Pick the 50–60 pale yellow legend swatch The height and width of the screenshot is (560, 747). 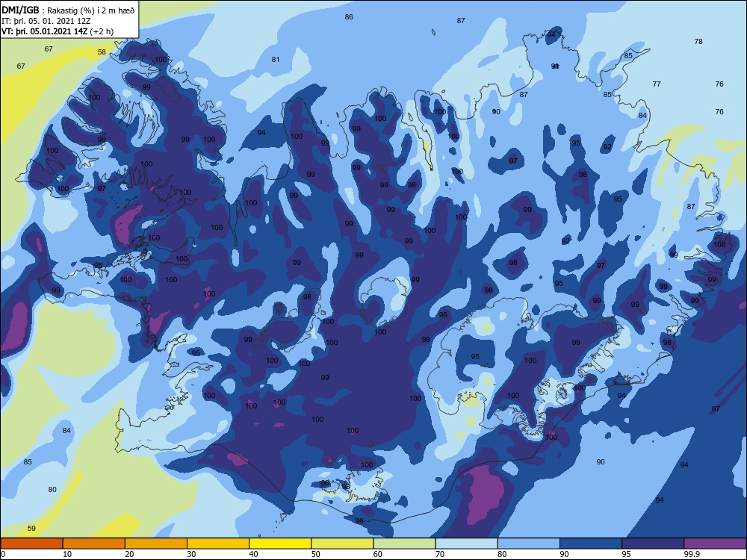[342, 544]
